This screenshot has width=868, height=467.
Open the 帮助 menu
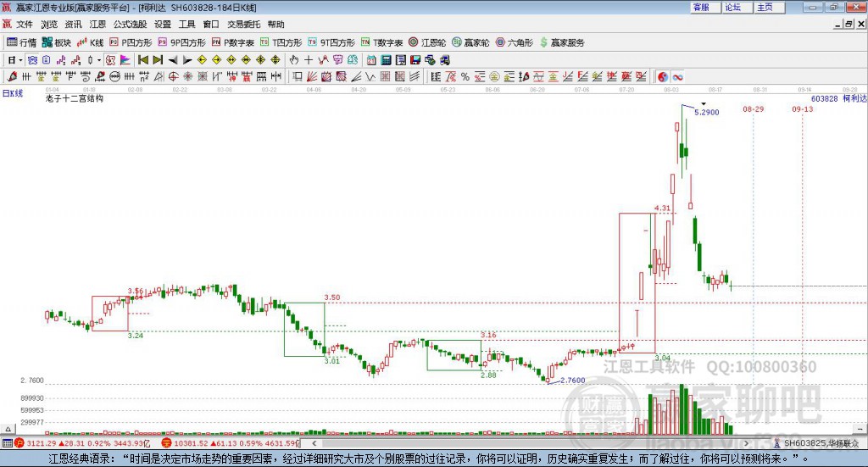click(x=275, y=25)
